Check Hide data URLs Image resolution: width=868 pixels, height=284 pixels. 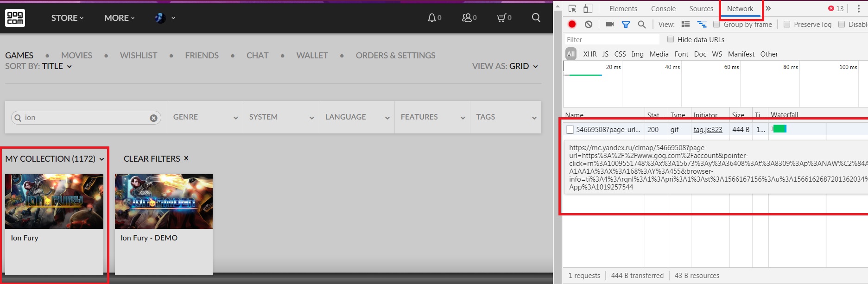coord(671,39)
